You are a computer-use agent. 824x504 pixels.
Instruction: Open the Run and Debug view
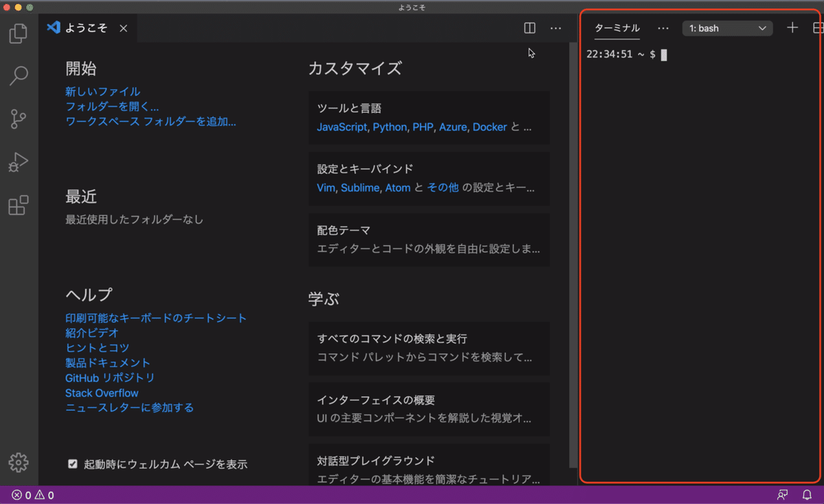19,162
